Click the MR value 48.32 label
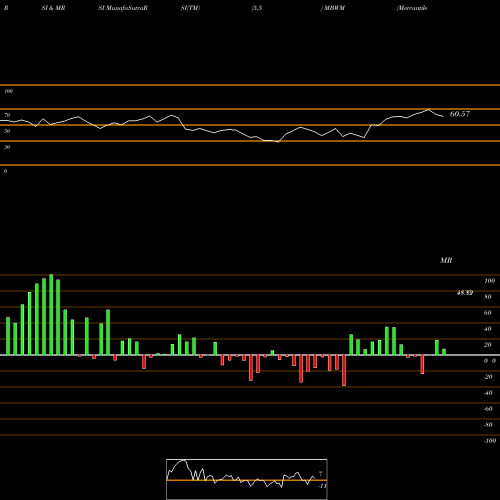 coord(465,293)
